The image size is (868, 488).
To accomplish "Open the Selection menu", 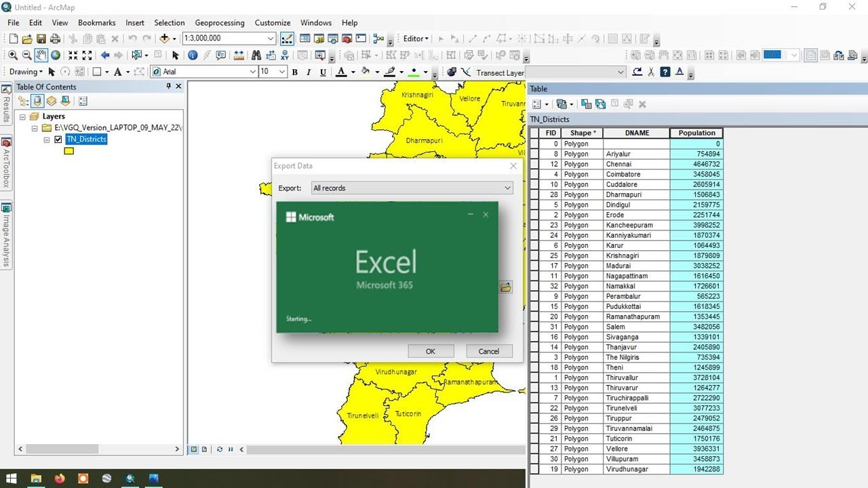I will click(x=170, y=22).
